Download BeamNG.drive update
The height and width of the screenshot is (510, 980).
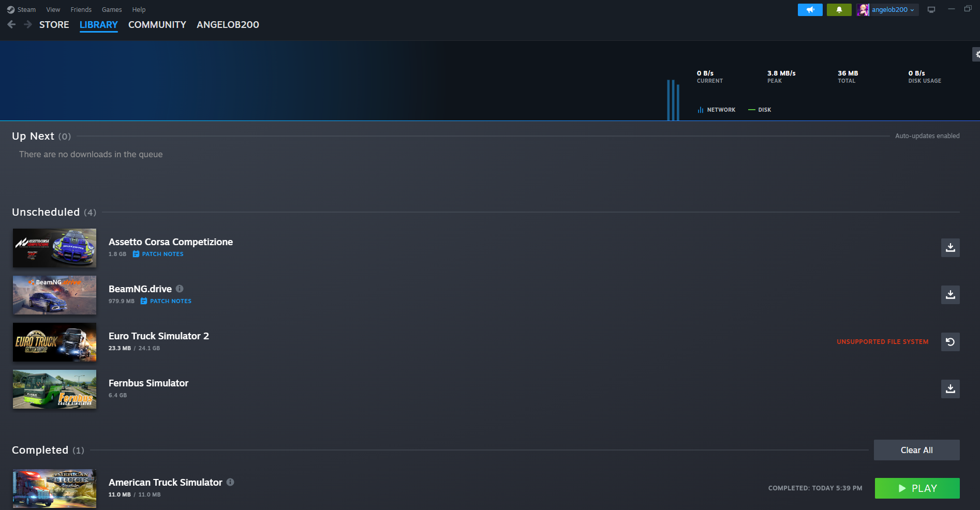point(951,295)
